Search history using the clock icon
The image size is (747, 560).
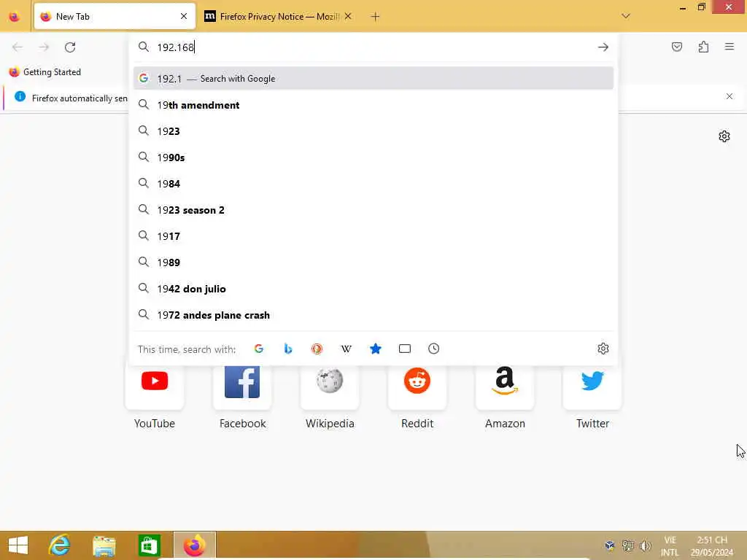click(x=433, y=349)
